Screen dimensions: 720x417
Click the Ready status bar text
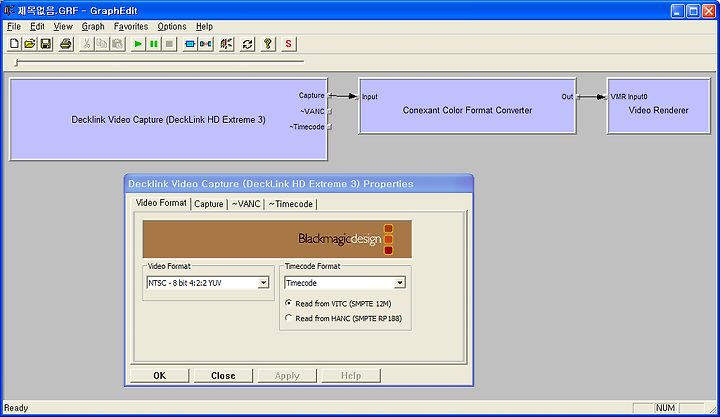pyautogui.click(x=16, y=408)
